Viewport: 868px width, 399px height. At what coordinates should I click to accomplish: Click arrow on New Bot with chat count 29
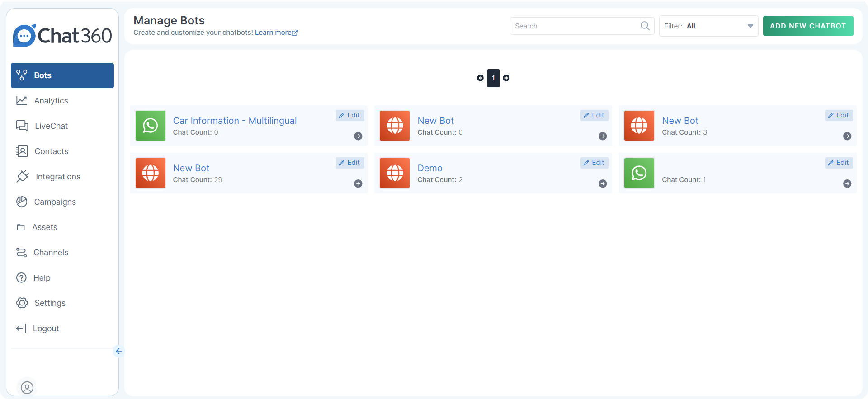pyautogui.click(x=358, y=183)
